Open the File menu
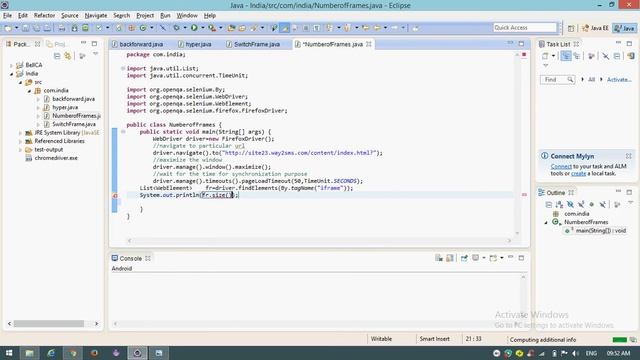Viewport: 640px width, 360px height. (7, 16)
